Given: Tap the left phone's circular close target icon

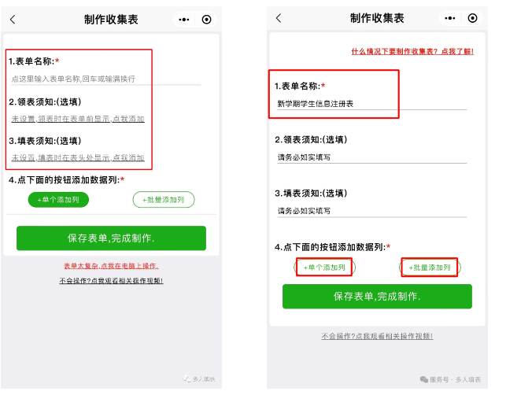Looking at the screenshot, I should point(206,20).
